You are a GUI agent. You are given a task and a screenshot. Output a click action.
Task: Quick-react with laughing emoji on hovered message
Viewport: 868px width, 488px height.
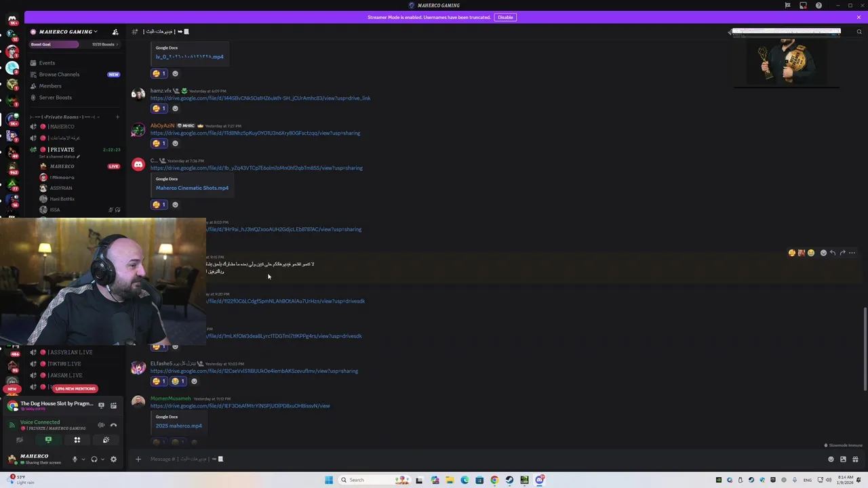[x=810, y=253]
